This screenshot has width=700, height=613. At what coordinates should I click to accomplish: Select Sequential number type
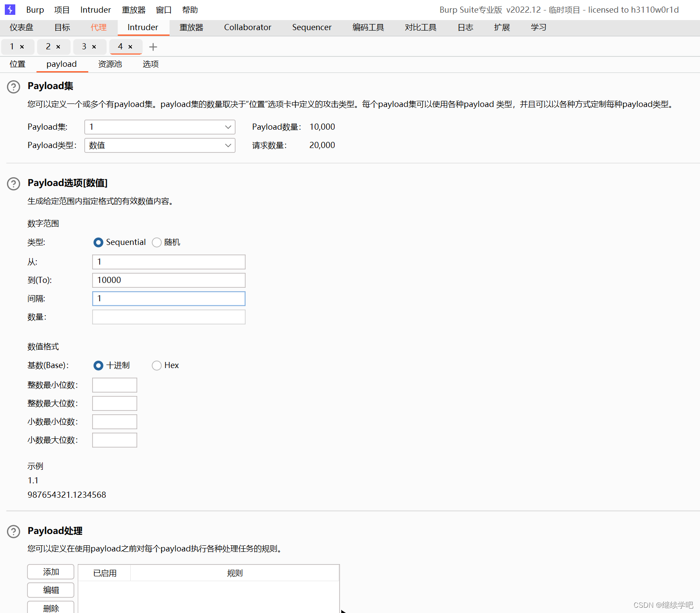point(98,242)
